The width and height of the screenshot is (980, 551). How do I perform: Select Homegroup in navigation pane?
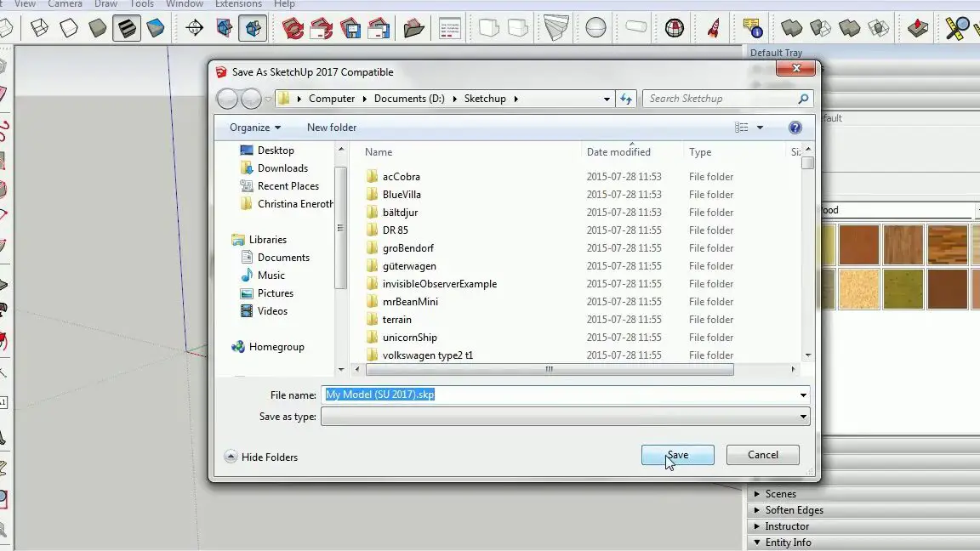276,347
